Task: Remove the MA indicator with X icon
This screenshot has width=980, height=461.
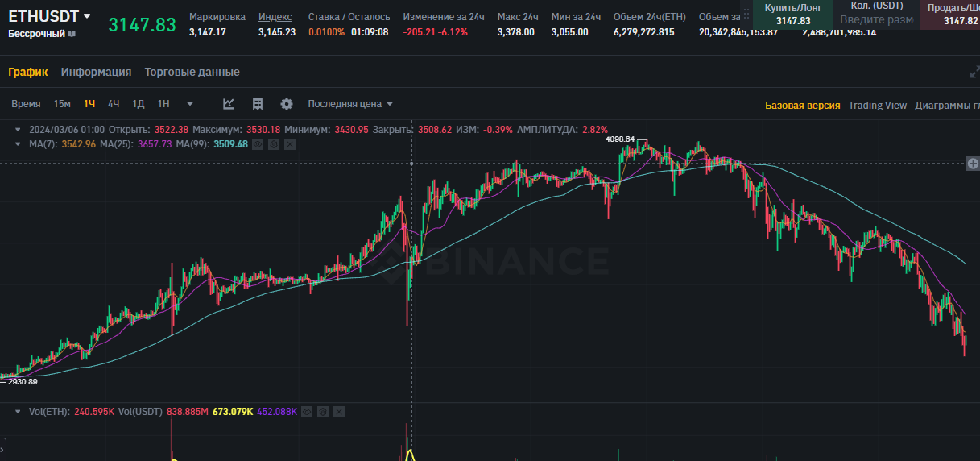Action: click(x=290, y=144)
